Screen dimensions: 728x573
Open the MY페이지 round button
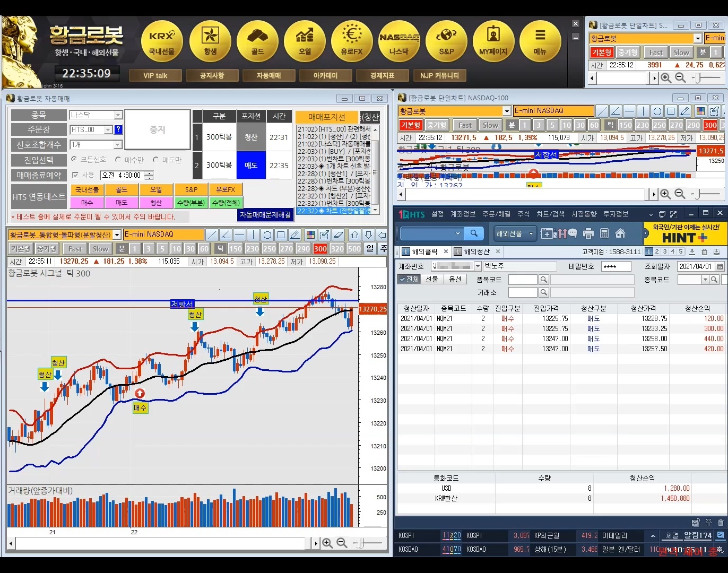click(493, 41)
